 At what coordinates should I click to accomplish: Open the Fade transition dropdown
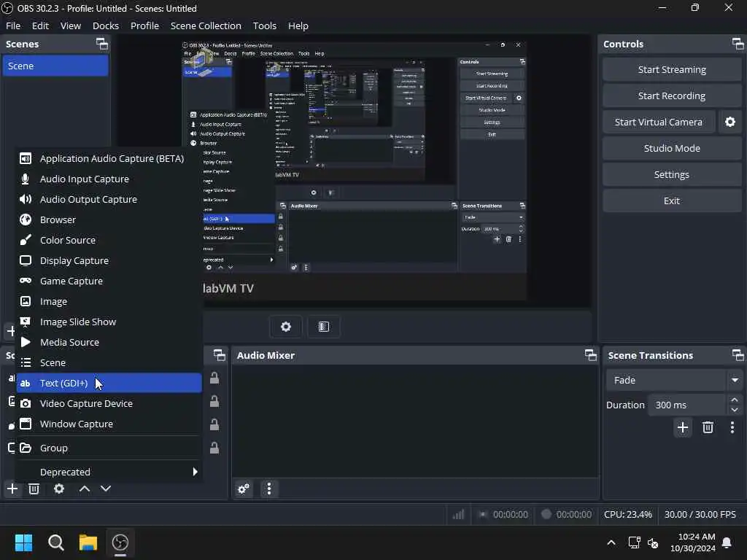point(673,380)
